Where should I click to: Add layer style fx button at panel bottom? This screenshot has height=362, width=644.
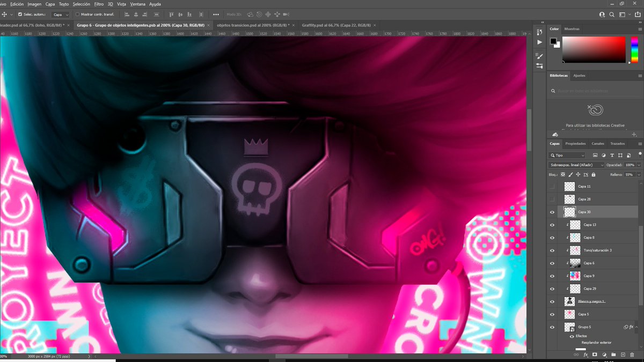pos(586,355)
